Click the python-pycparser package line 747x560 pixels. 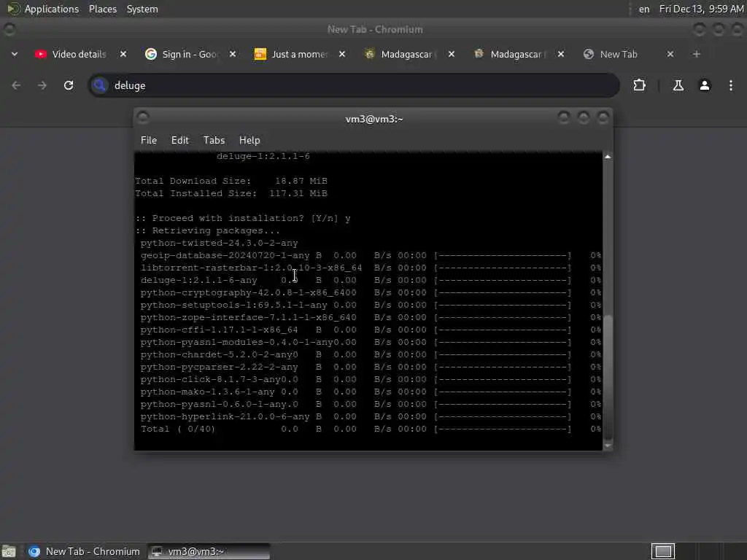370,367
